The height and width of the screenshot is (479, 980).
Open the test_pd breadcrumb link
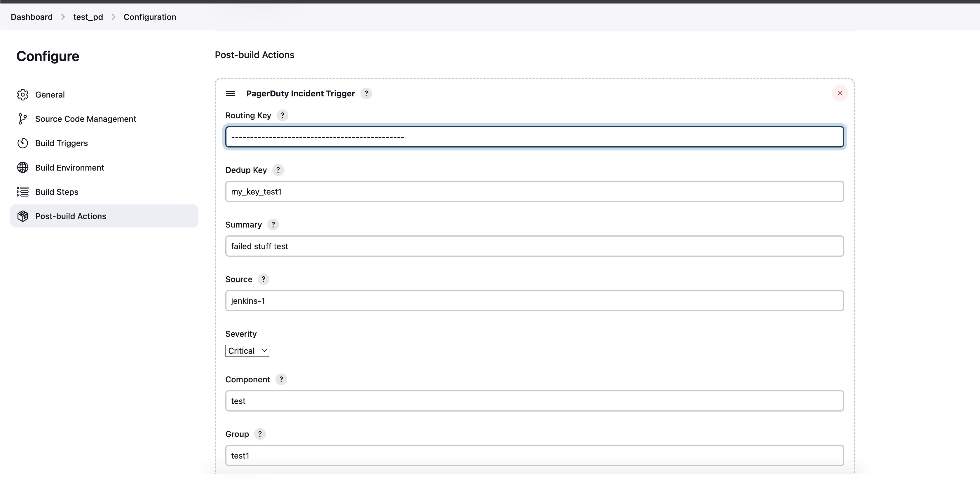[88, 17]
